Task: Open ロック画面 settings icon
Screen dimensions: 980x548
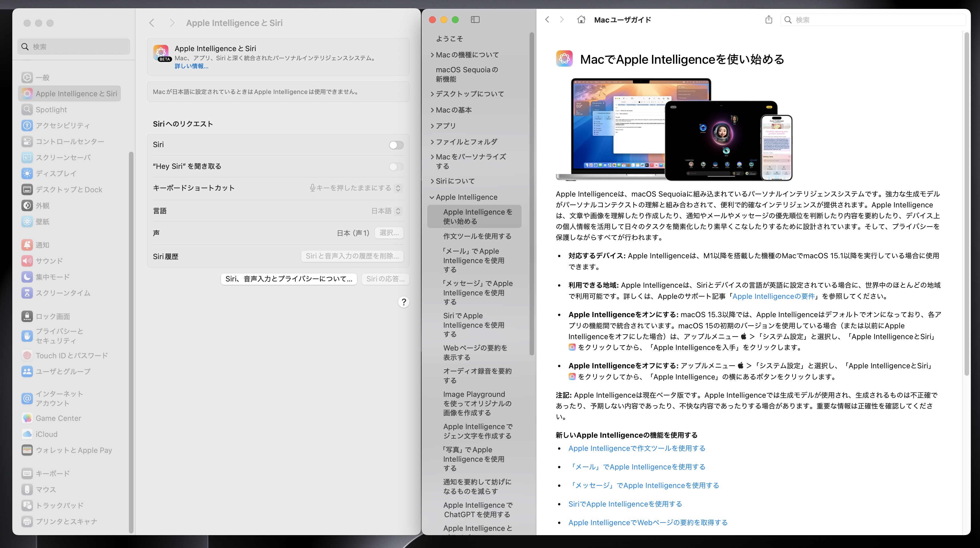Action: [27, 316]
